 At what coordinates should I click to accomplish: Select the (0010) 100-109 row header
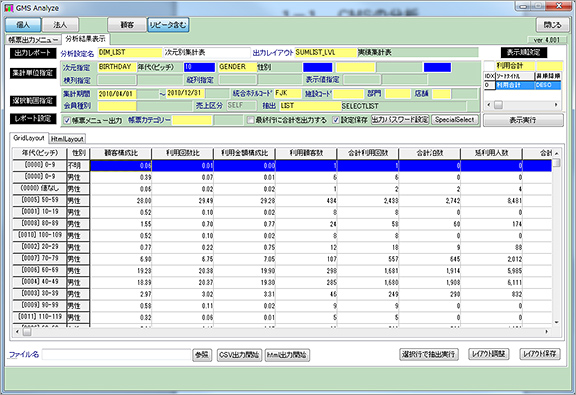pyautogui.click(x=40, y=235)
